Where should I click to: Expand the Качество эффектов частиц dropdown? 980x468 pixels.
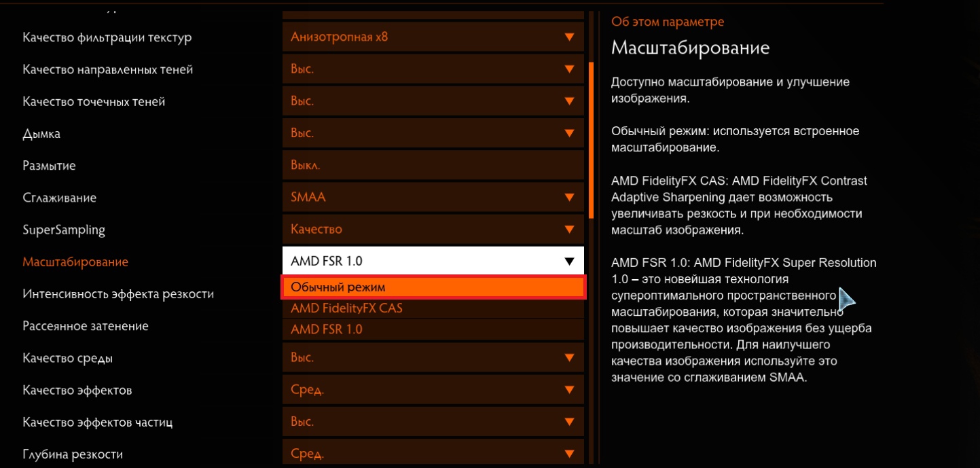coord(433,422)
